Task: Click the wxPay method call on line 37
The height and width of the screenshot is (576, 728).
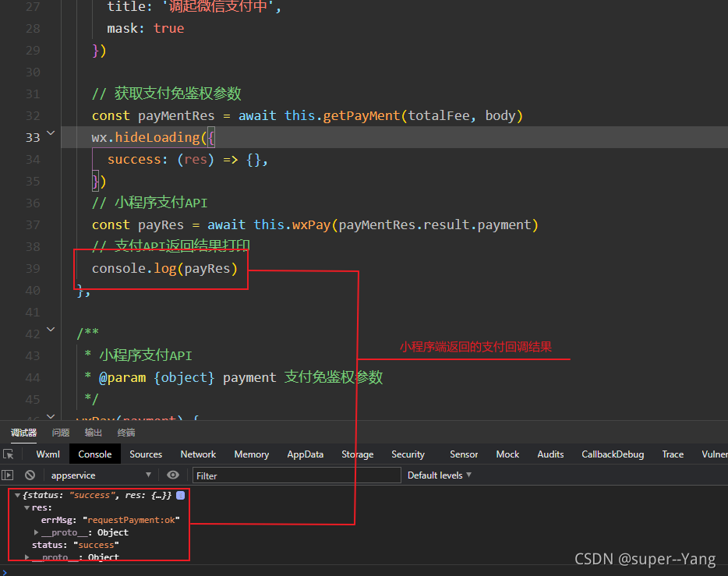Action: (310, 225)
